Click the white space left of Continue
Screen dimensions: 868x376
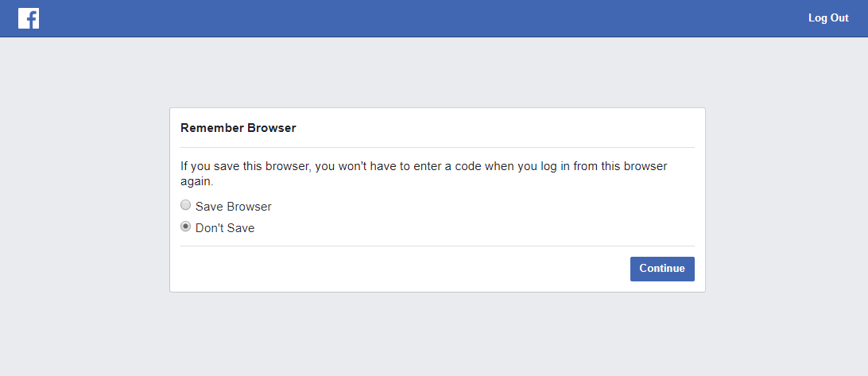[397, 269]
